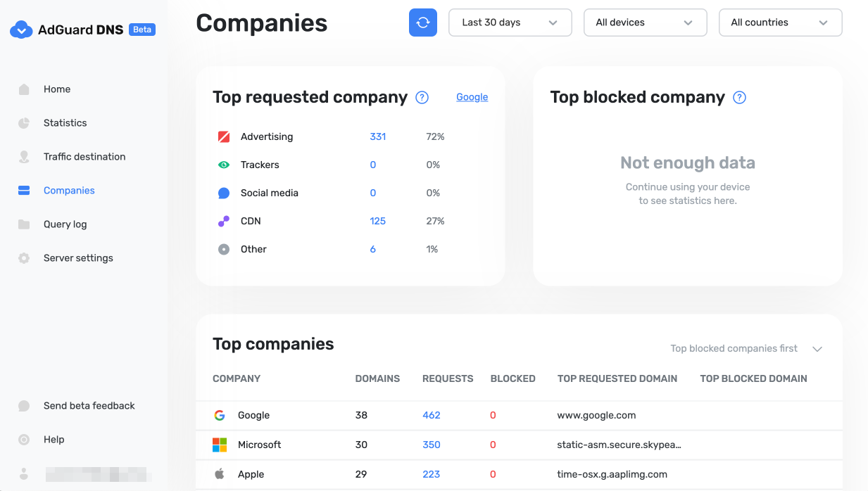Click the Server settings gear icon
868x491 pixels.
[24, 258]
